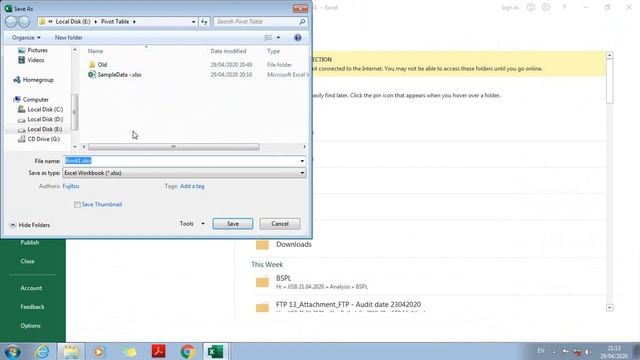
Task: Sort by the Date modified column header
Action: pyautogui.click(x=228, y=51)
